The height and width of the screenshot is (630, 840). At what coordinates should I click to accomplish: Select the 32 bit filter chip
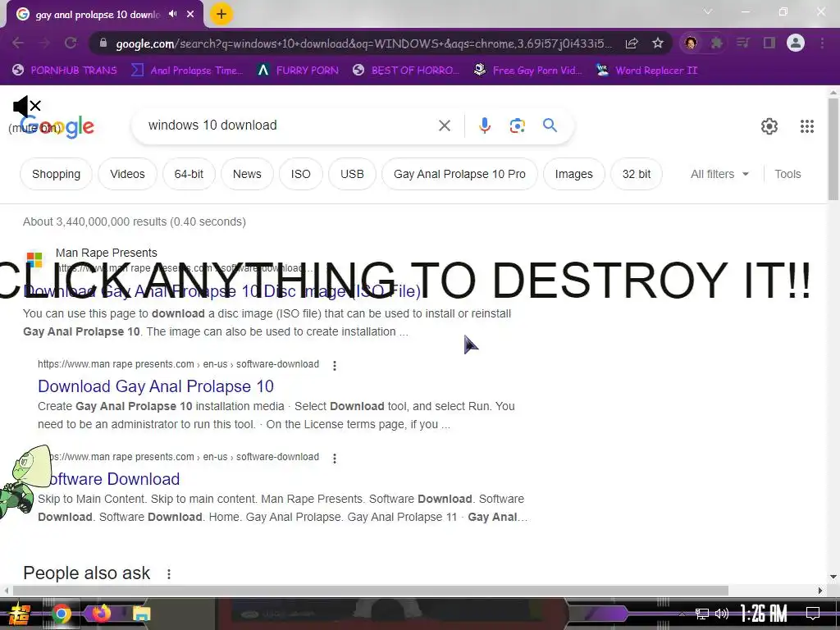[637, 174]
